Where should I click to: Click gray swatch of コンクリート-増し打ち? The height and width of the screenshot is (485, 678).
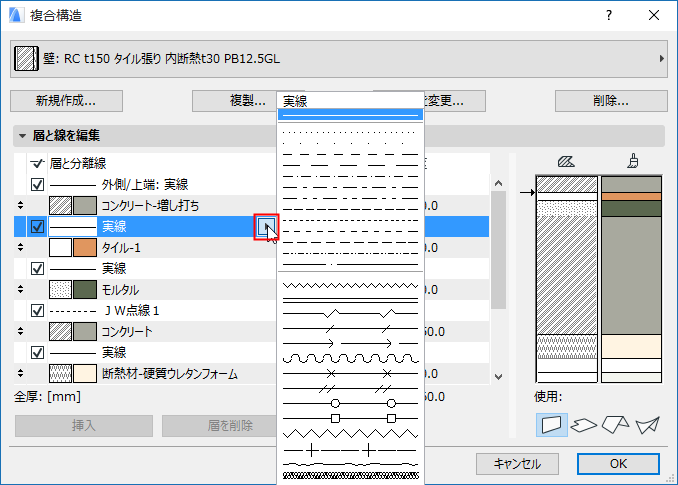pyautogui.click(x=85, y=205)
